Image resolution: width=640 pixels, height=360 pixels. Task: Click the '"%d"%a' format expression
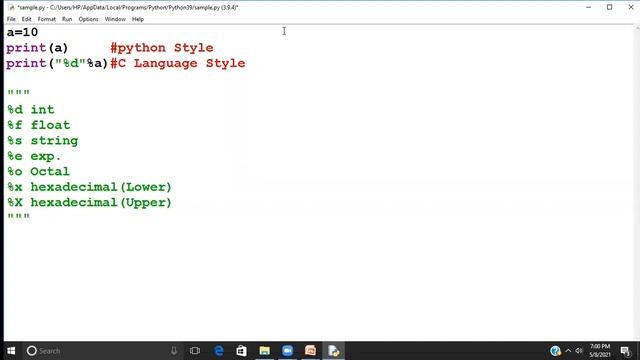78,63
